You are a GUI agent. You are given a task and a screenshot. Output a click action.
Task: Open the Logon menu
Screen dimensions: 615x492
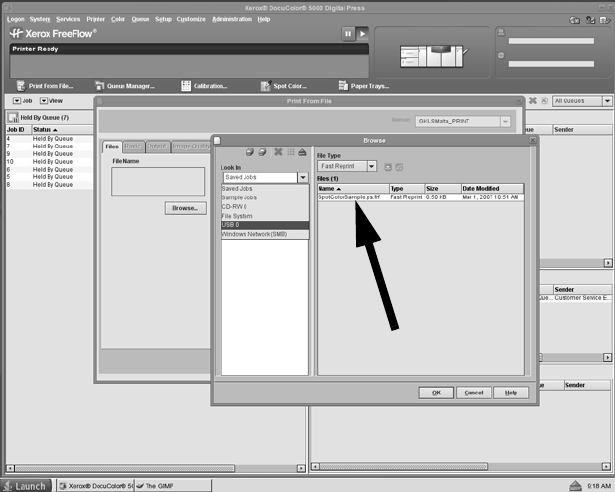pos(16,19)
